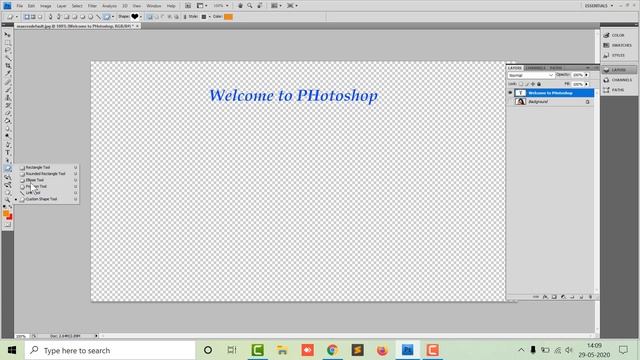
Task: Open the Fill slider arrow
Action: [587, 84]
